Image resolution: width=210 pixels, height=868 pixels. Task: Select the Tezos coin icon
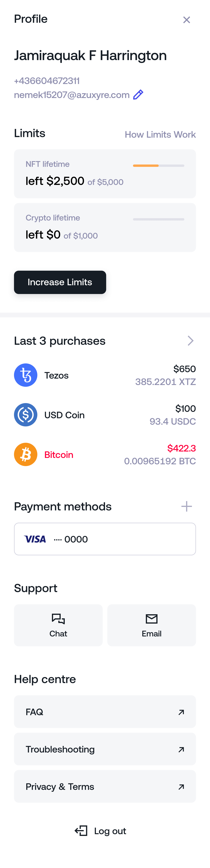tap(26, 375)
